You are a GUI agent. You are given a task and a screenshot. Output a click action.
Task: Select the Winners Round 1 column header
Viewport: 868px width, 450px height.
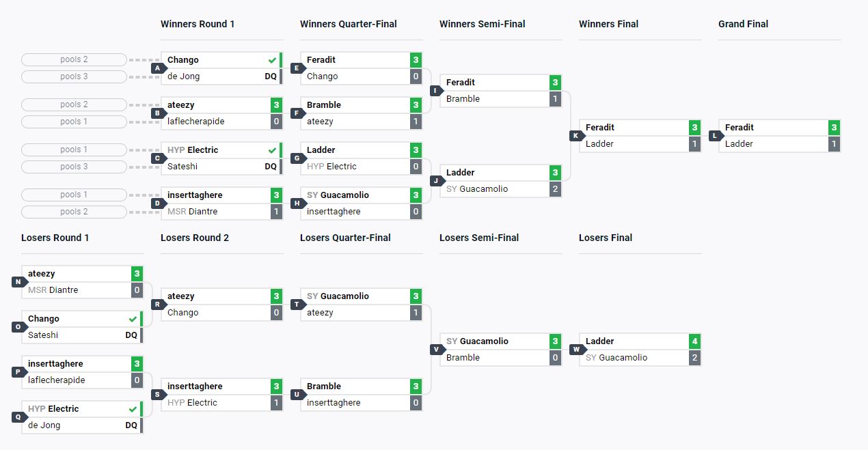click(x=198, y=24)
